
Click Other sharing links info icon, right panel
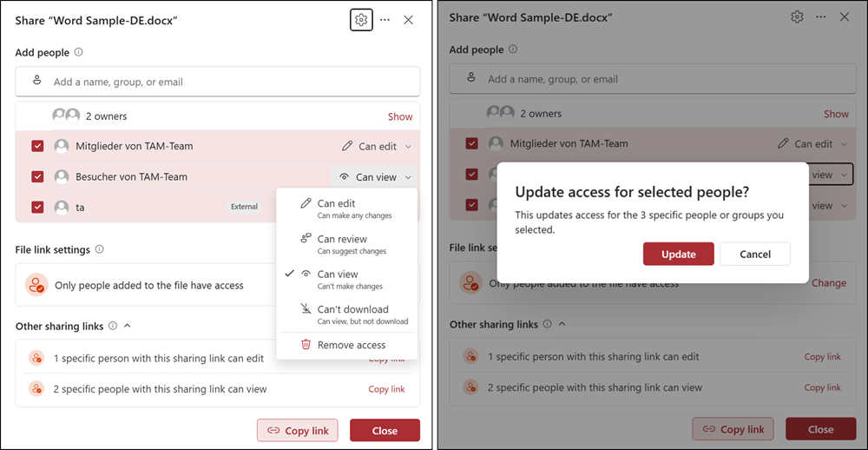click(x=548, y=324)
